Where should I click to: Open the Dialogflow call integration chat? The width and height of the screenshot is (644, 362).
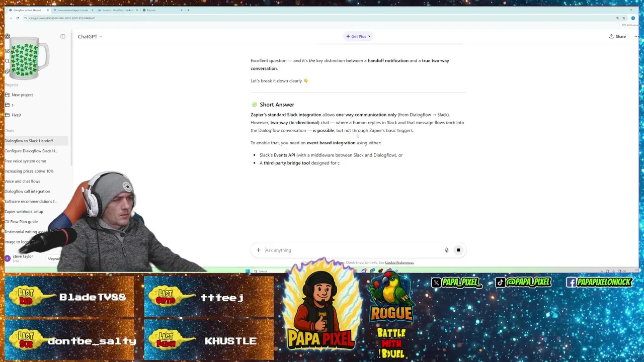pos(27,191)
